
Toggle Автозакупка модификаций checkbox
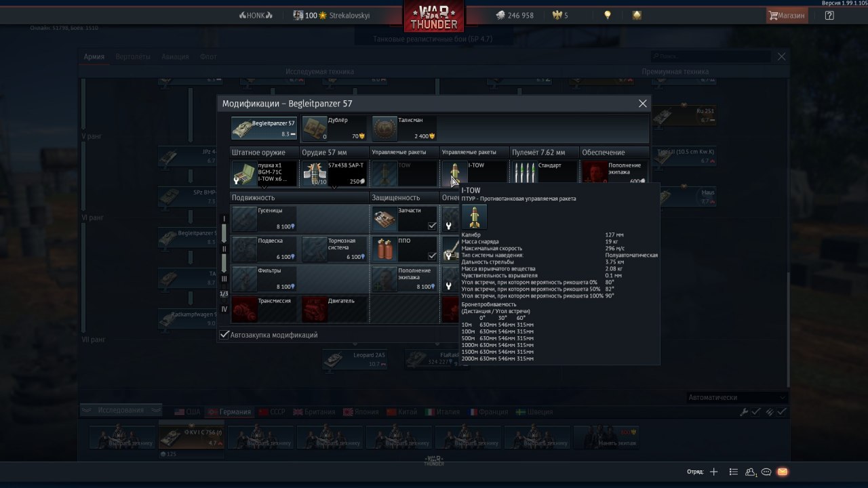tap(224, 335)
